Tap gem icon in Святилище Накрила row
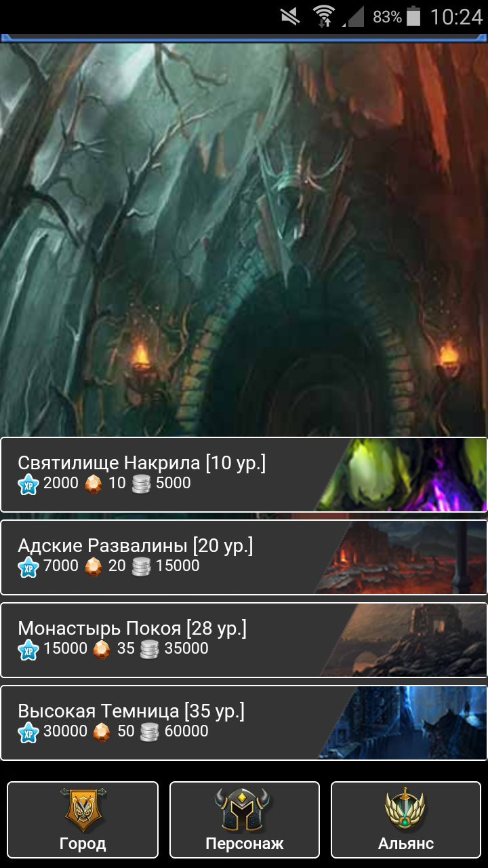488x868 pixels. point(94,484)
